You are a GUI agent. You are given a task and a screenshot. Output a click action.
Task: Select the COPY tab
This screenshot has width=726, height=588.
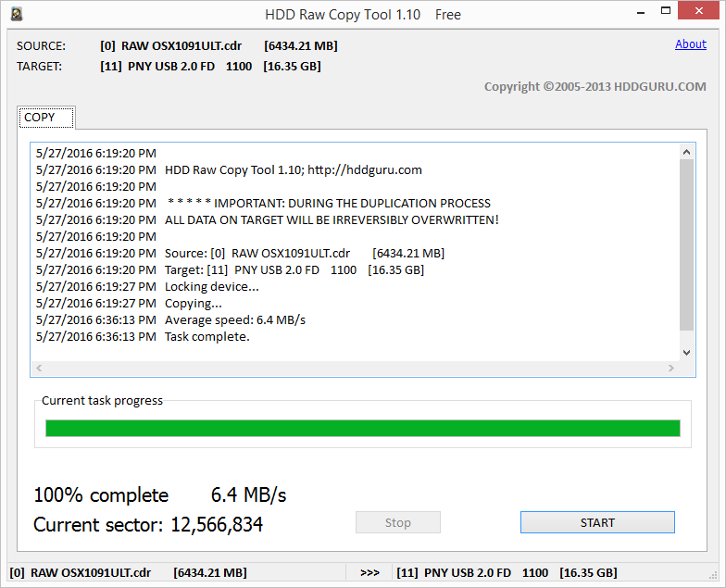[46, 118]
